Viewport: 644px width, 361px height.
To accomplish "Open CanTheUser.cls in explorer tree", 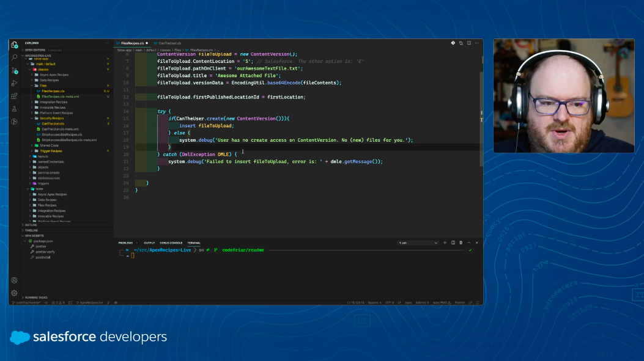I will [53, 123].
